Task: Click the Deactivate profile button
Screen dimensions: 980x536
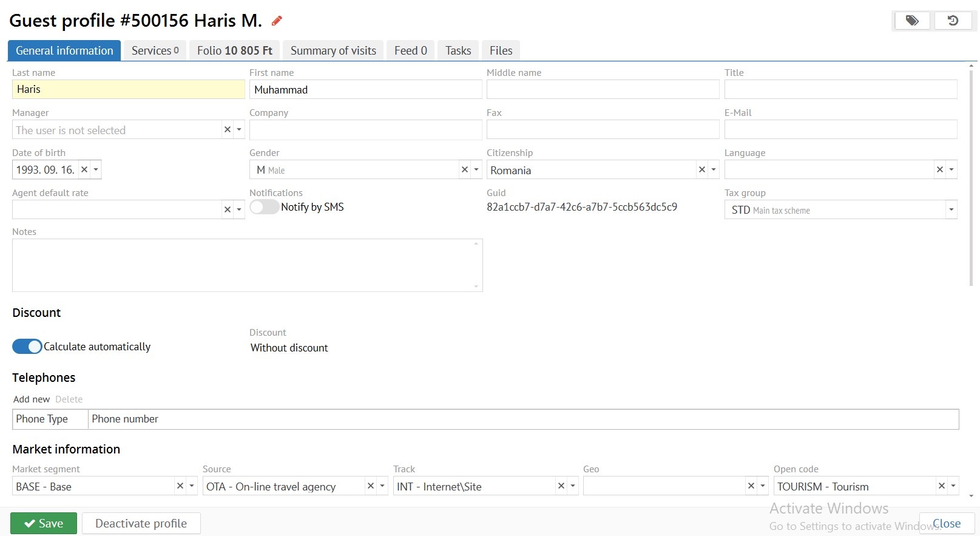Action: tap(141, 523)
